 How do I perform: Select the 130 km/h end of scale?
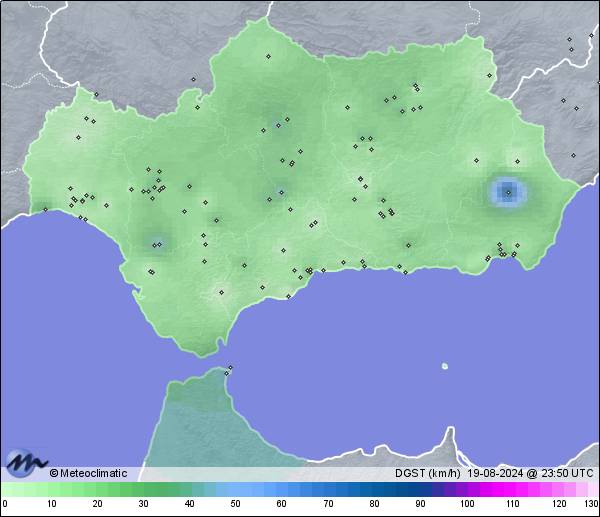(591, 503)
